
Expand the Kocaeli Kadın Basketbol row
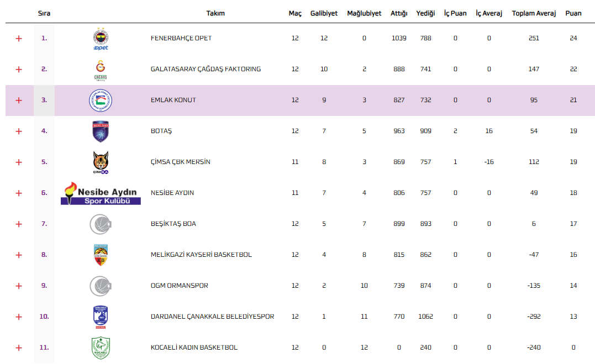pos(19,348)
